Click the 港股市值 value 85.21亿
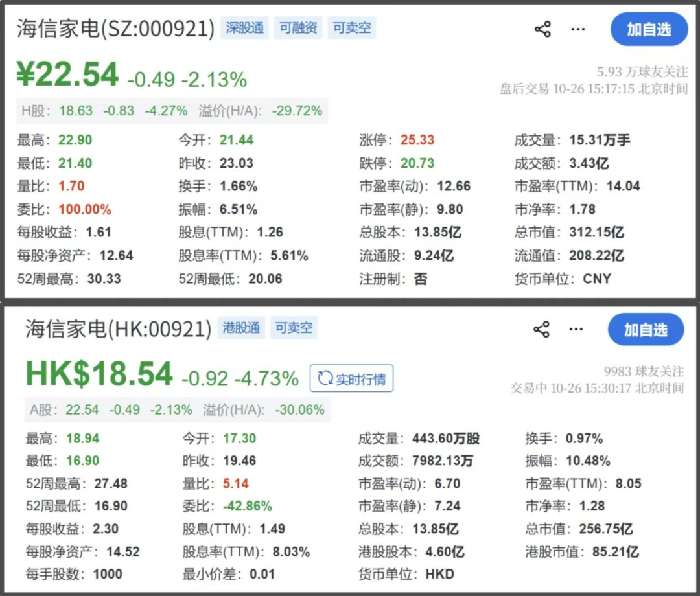The height and width of the screenshot is (596, 700). 616,552
